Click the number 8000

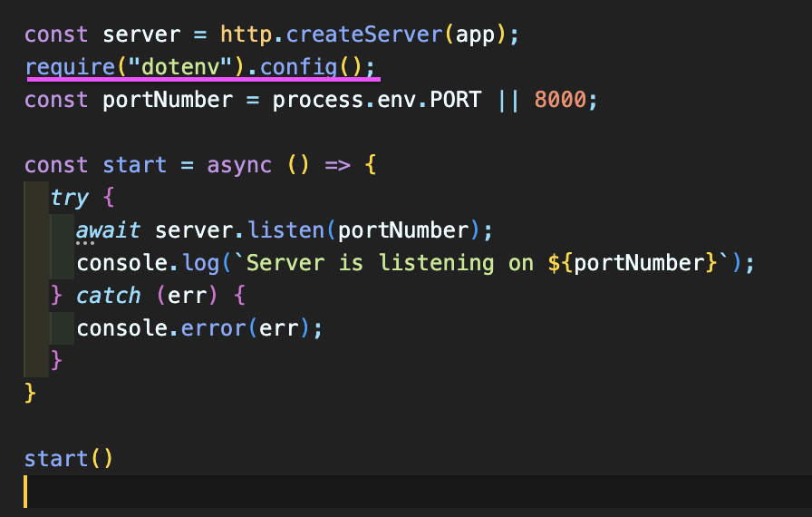560,100
